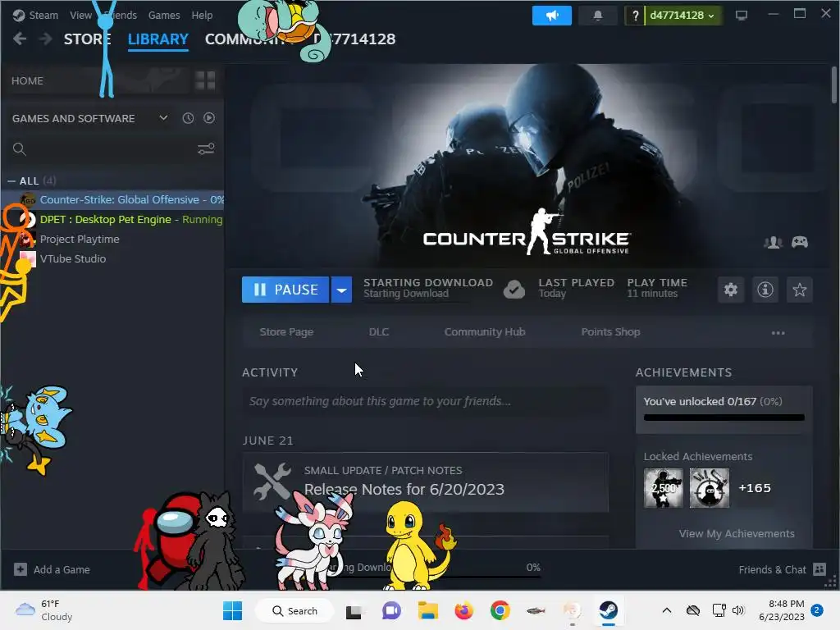This screenshot has width=840, height=630.
Task: Expand the d47714128 account dropdown
Action: tap(683, 16)
